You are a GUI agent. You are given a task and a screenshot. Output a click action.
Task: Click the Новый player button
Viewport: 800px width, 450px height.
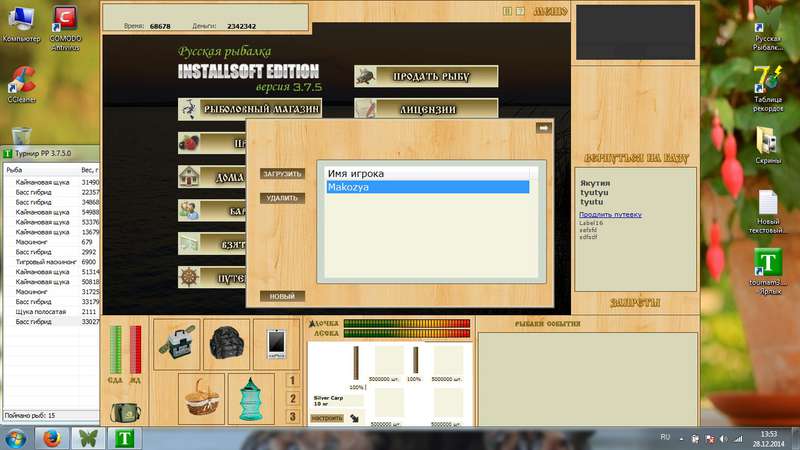pyautogui.click(x=282, y=296)
